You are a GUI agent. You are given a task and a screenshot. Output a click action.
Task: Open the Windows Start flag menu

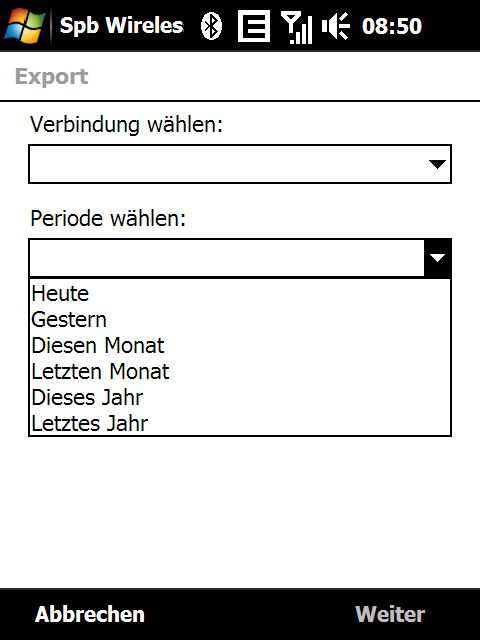24,25
